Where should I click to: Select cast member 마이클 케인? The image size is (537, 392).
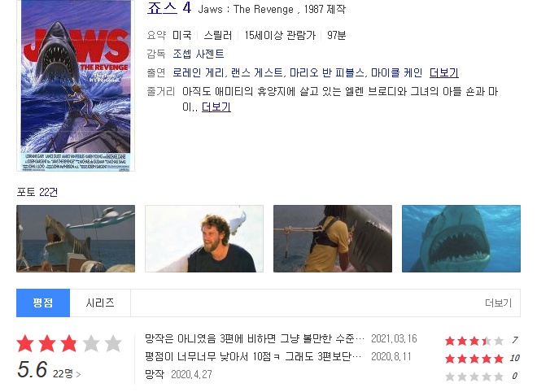[x=396, y=72]
